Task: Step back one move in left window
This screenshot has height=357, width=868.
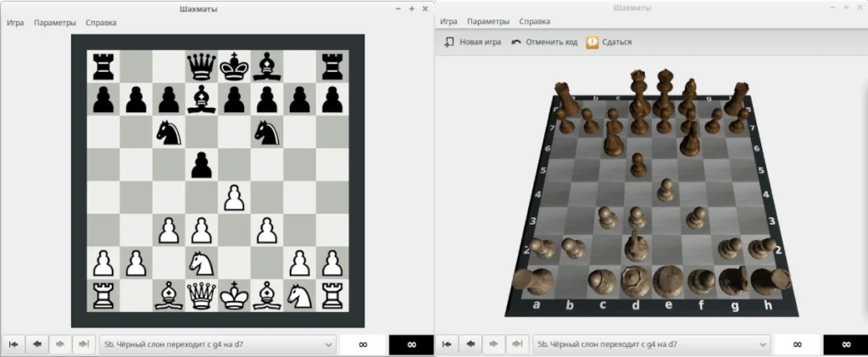Action: coord(37,344)
